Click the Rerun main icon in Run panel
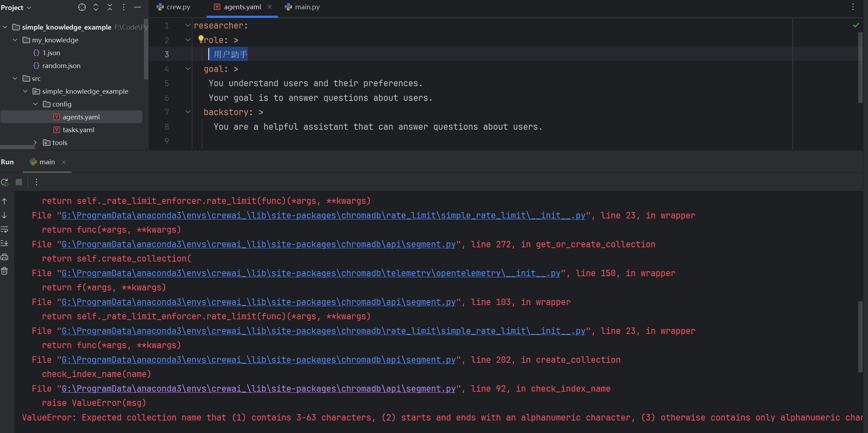Screen dimensions: 868x433 click(x=5, y=182)
